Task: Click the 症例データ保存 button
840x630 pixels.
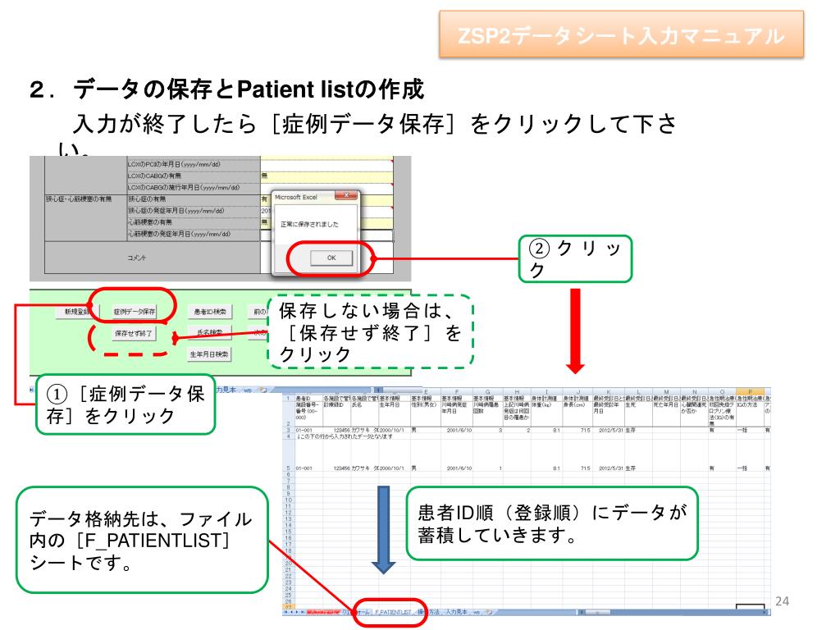Action: 134,311
